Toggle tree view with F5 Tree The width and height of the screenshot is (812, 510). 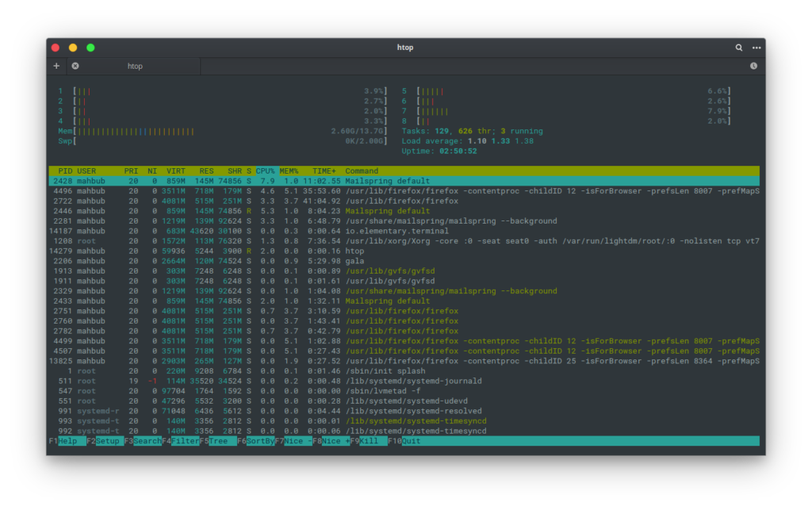coord(220,440)
